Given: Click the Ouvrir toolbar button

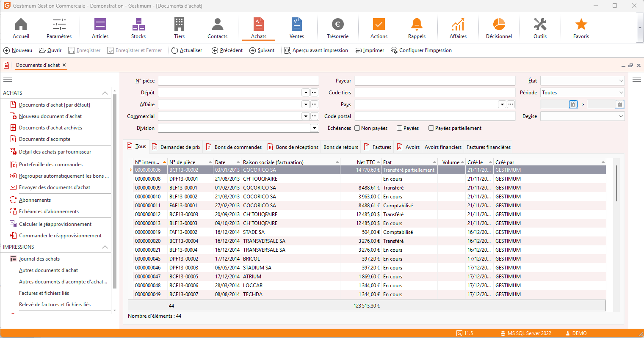Looking at the screenshot, I should pos(50,50).
